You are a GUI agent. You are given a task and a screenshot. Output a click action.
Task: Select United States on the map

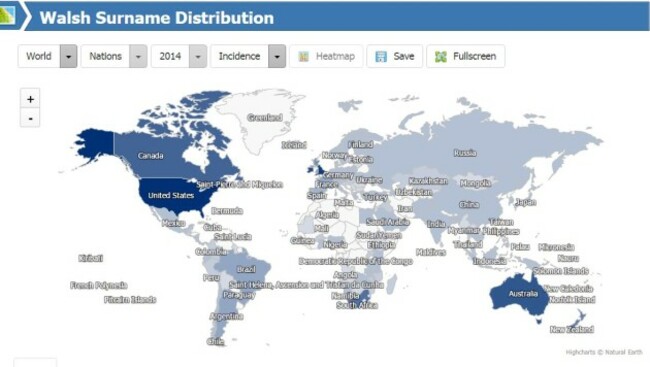click(171, 195)
